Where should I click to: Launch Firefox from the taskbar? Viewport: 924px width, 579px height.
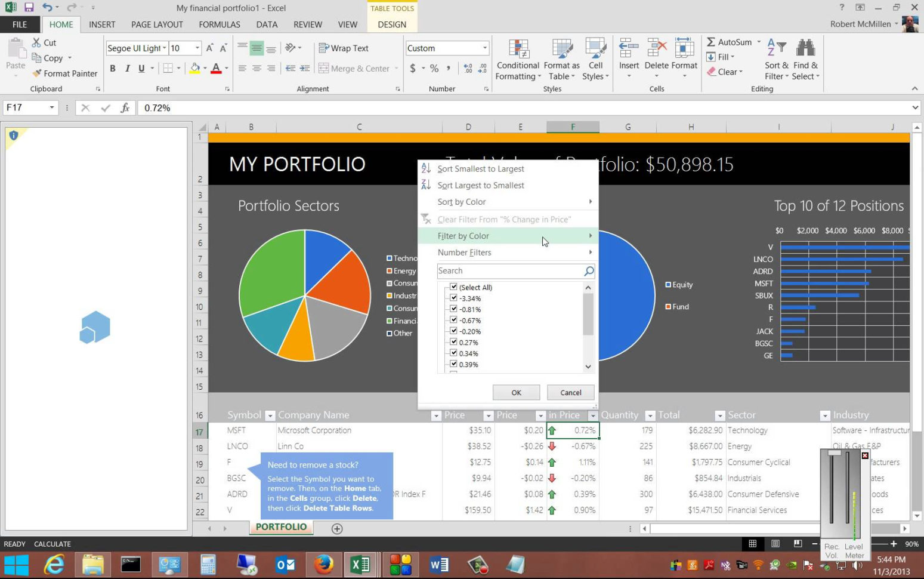[324, 564]
